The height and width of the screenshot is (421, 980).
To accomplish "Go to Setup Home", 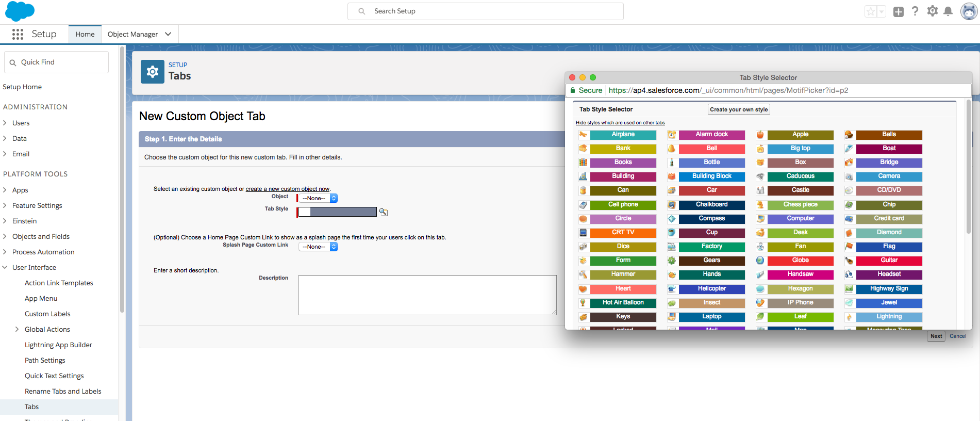I will pyautogui.click(x=22, y=87).
